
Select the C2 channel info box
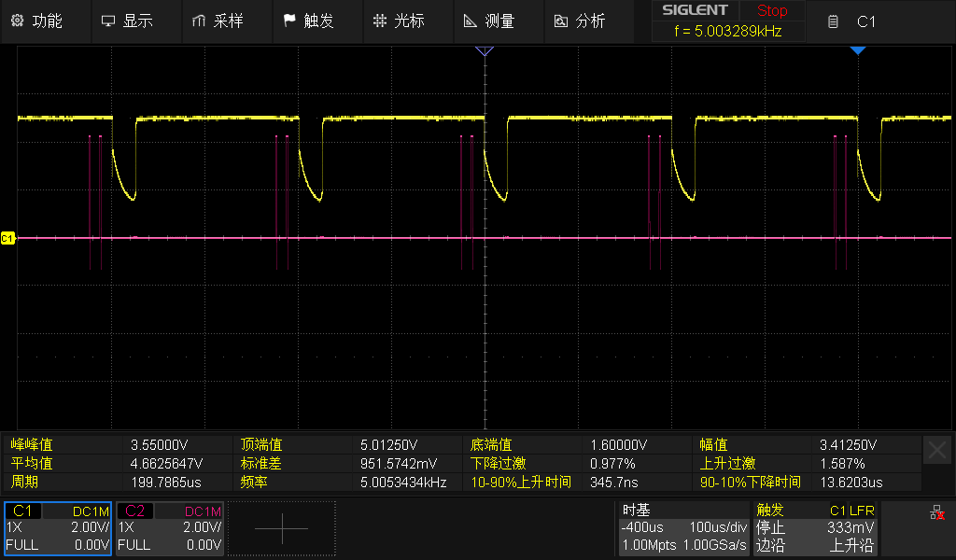point(170,528)
